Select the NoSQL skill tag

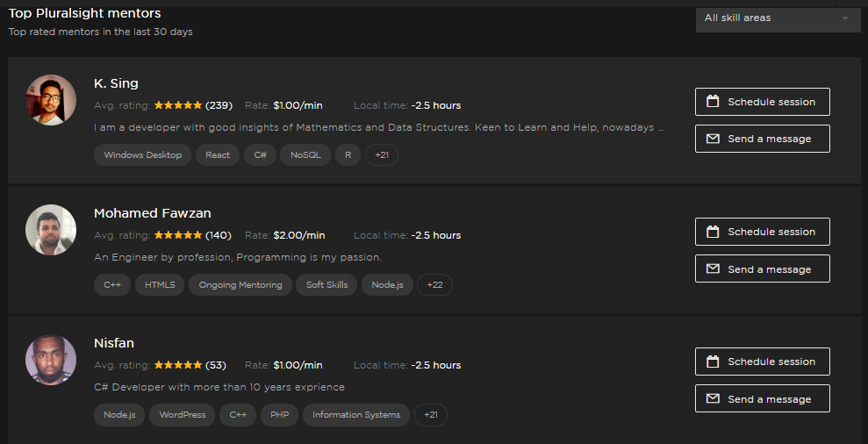click(x=305, y=155)
